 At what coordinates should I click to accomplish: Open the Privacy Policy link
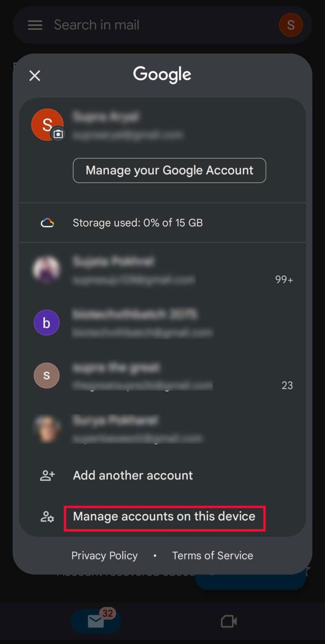(105, 556)
